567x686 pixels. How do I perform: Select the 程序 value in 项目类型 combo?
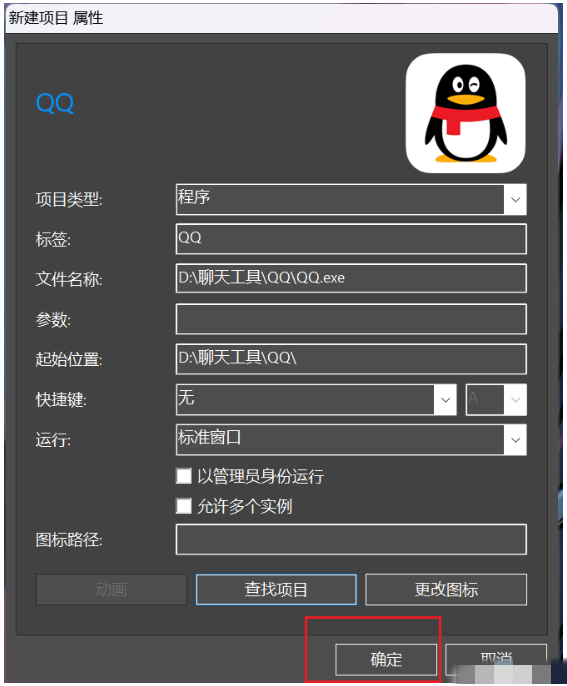(340, 200)
